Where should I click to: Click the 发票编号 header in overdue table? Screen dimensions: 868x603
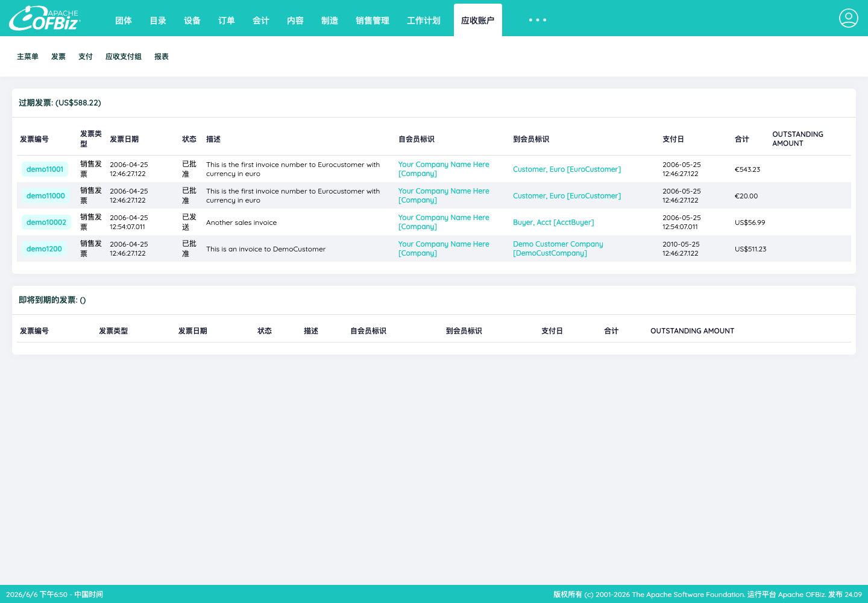coord(34,139)
